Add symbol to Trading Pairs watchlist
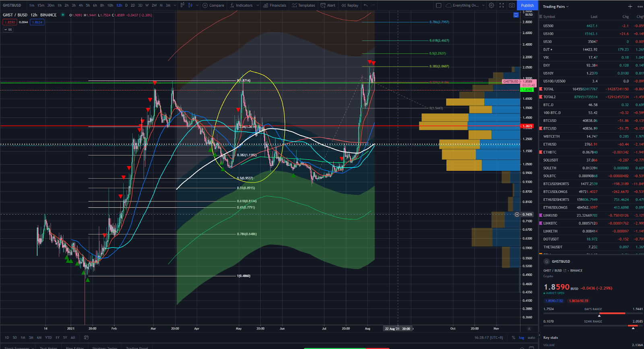The height and width of the screenshot is (349, 644). point(630,6)
